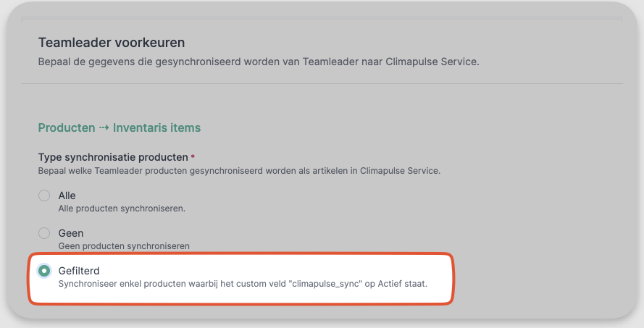Click the "Alle" option label text
This screenshot has width=644, height=328.
(67, 195)
